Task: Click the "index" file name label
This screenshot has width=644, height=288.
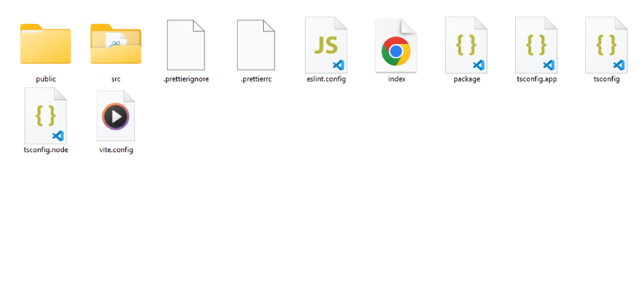Action: point(396,79)
